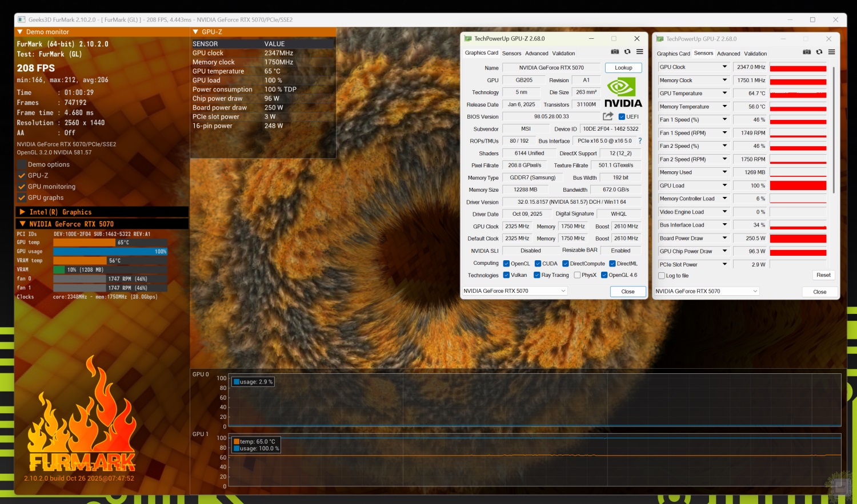Click the camera icon in the Sensors window

click(x=807, y=52)
